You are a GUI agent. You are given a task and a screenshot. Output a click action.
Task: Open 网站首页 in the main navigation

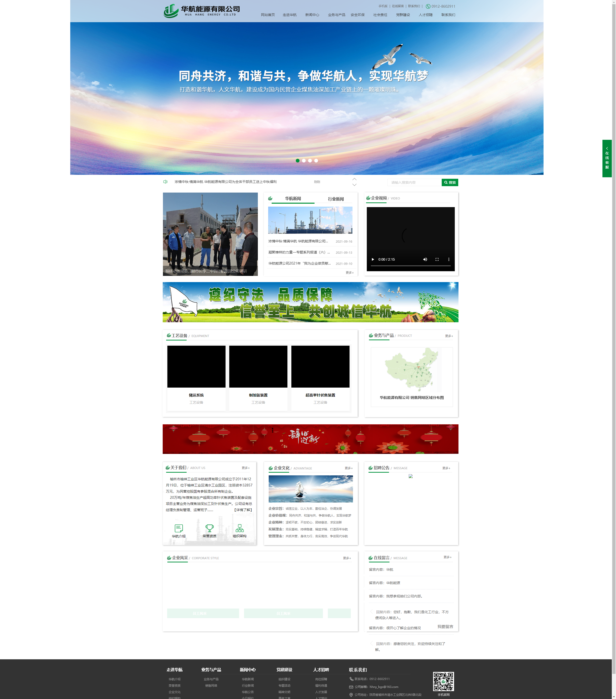[x=268, y=15]
